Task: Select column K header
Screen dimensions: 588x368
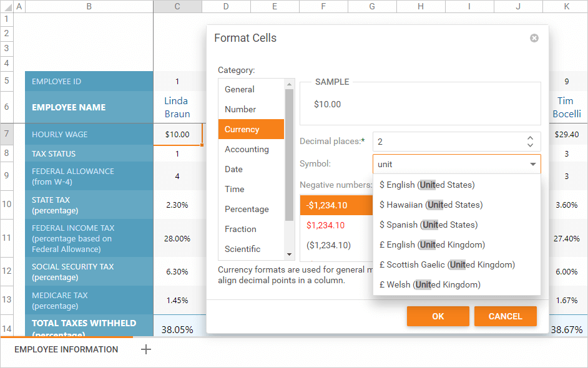Action: tap(566, 6)
